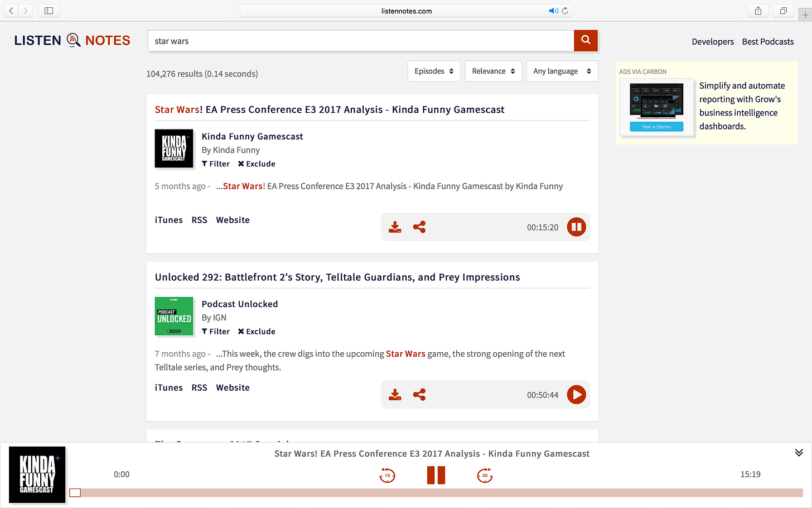Exclude Podcast Unlocked from results

(x=257, y=331)
